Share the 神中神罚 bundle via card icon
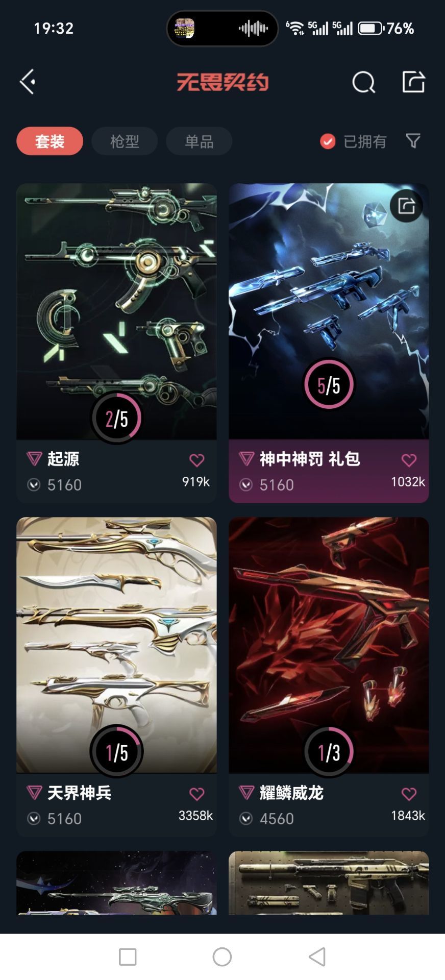This screenshot has width=445, height=980. pos(406,206)
